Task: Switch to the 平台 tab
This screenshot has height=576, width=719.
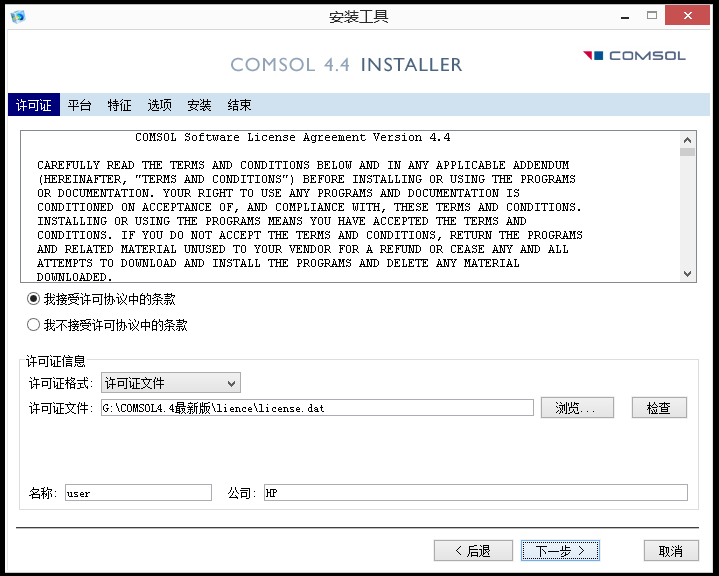Action: click(x=79, y=105)
